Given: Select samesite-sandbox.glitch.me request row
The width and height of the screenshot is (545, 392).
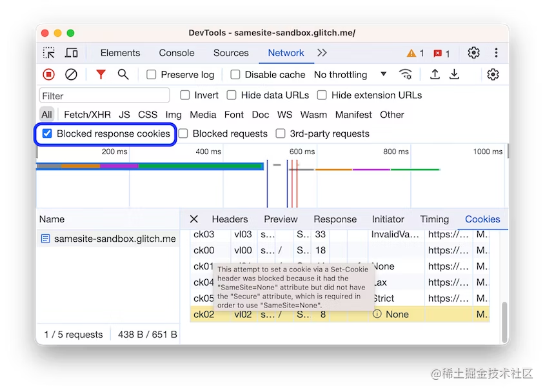Looking at the screenshot, I should [x=108, y=239].
